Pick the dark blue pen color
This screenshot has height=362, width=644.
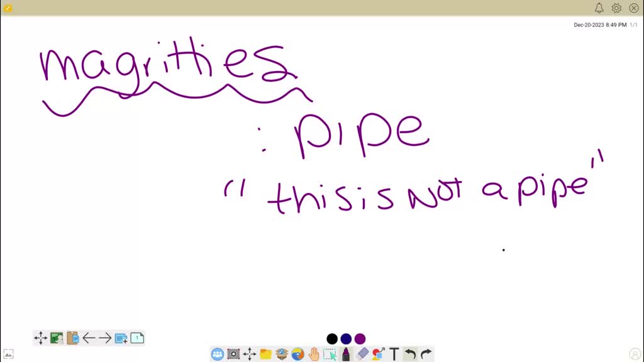[x=346, y=339]
